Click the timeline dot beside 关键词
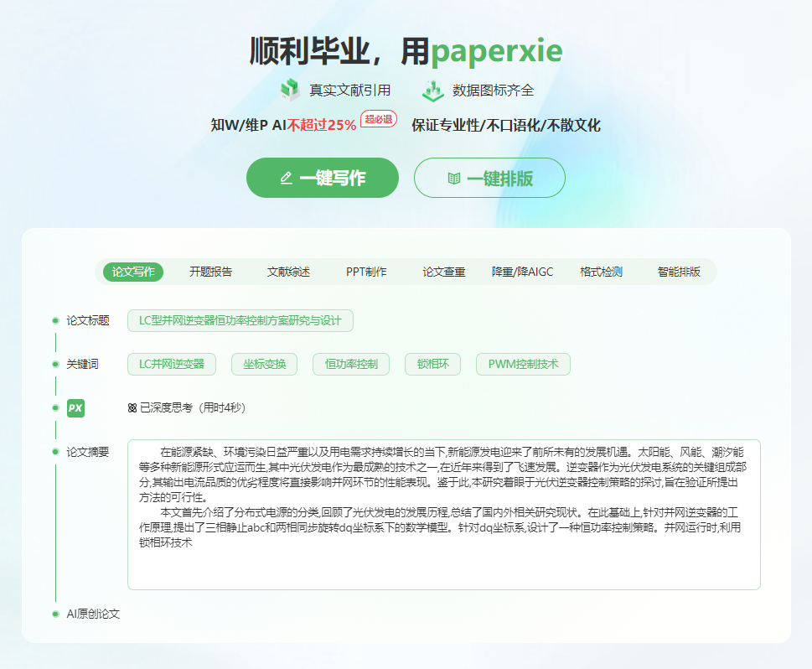 [55, 365]
